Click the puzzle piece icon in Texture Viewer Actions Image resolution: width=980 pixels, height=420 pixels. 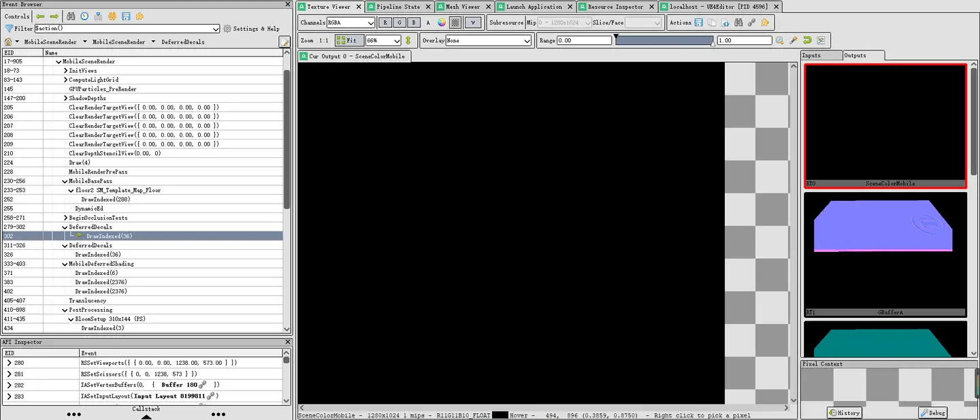tap(765, 22)
